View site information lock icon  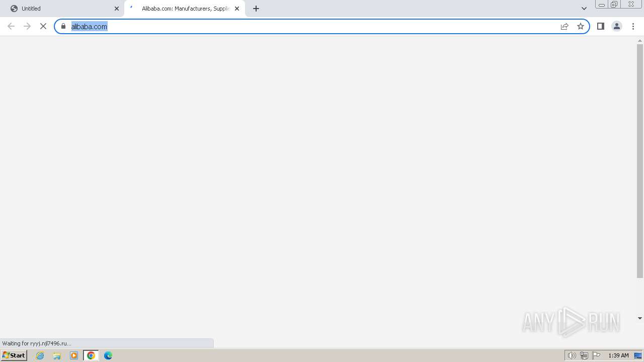coord(63,26)
